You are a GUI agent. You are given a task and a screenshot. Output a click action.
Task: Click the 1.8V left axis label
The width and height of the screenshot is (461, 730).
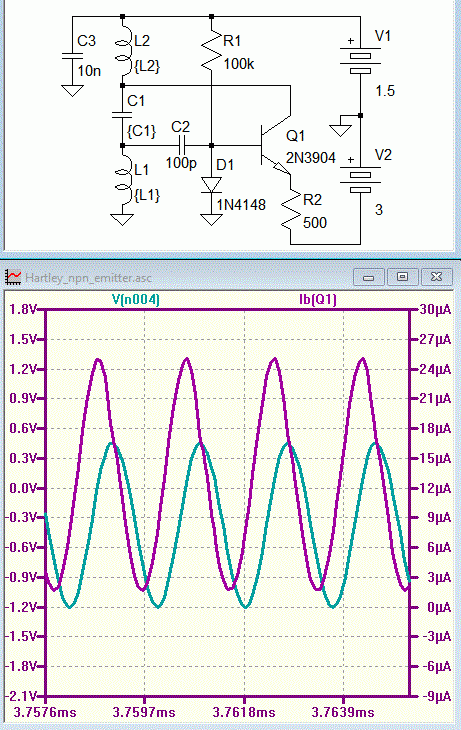[23, 310]
